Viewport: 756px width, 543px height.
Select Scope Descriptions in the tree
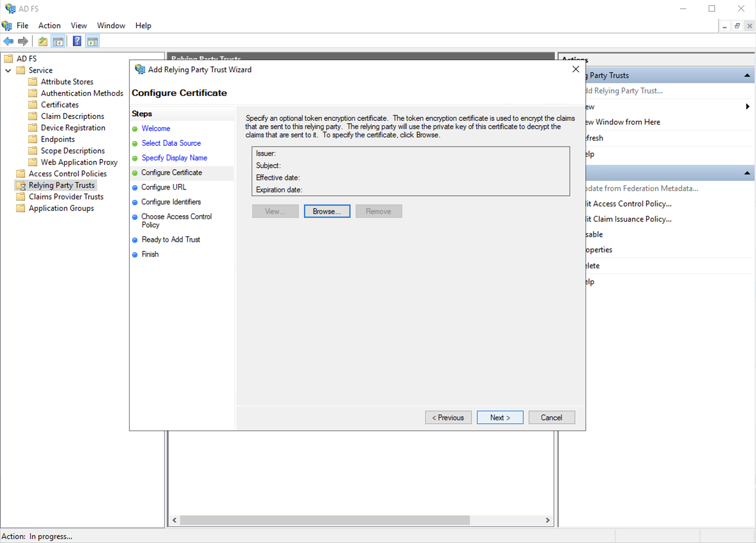pos(73,151)
